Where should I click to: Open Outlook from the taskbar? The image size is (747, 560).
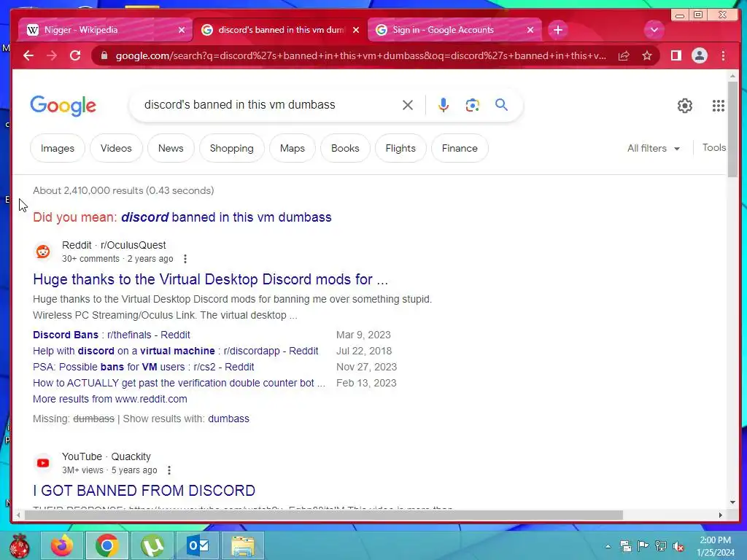tap(197, 545)
